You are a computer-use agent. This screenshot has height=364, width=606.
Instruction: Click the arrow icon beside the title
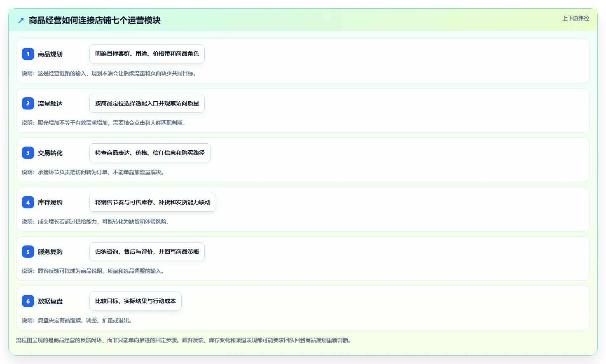(x=21, y=20)
